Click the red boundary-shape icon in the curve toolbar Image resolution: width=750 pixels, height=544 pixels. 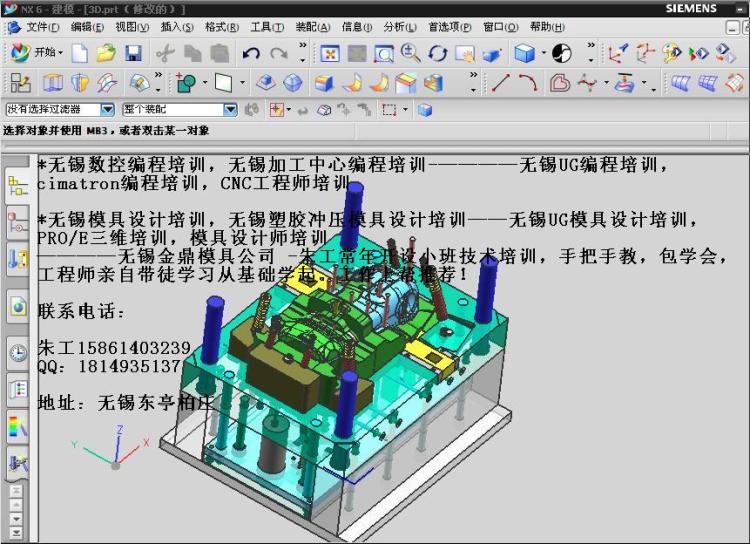click(559, 83)
